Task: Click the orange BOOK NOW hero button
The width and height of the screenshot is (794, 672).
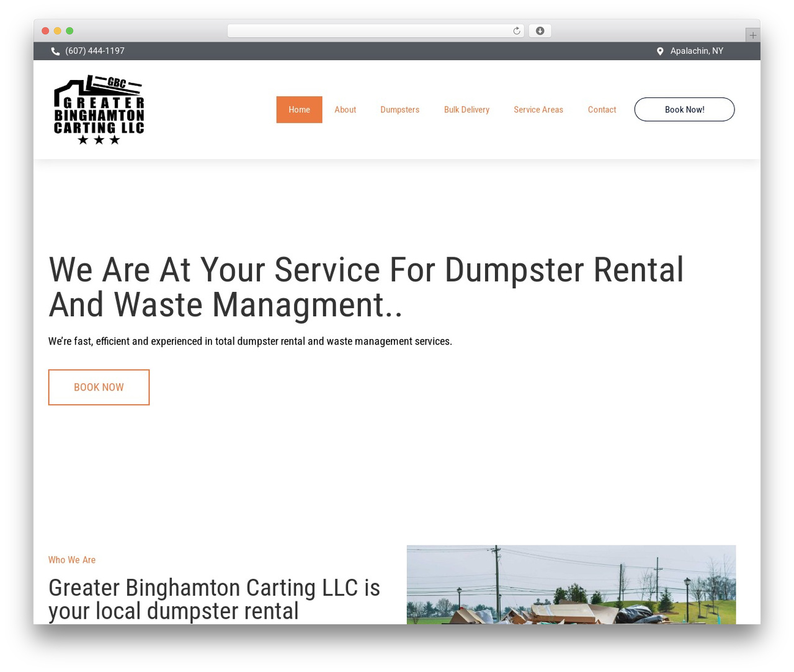Action: [99, 387]
